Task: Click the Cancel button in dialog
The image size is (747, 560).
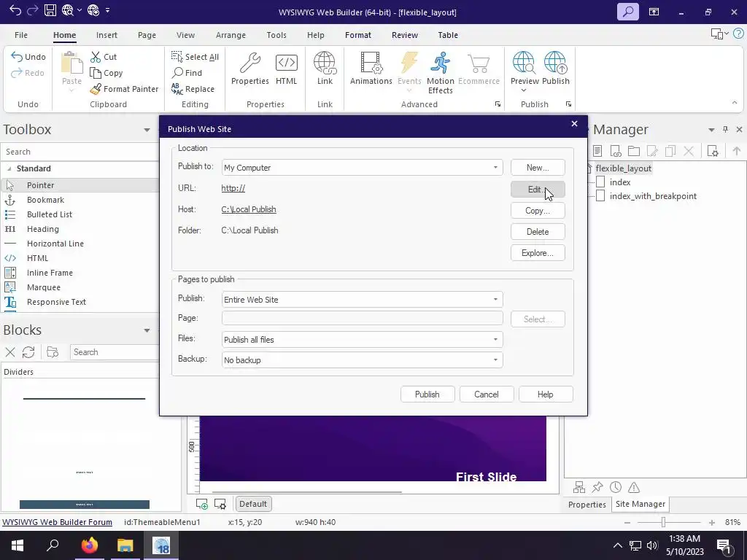Action: [x=487, y=394]
